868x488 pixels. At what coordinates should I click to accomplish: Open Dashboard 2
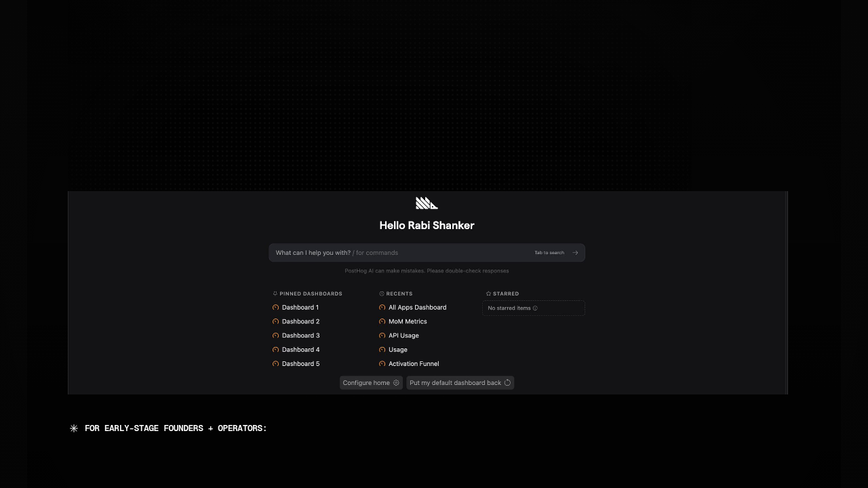[300, 322]
